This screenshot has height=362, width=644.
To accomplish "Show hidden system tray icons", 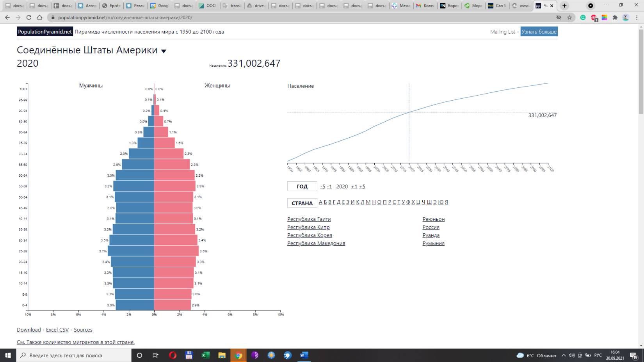I will click(563, 355).
